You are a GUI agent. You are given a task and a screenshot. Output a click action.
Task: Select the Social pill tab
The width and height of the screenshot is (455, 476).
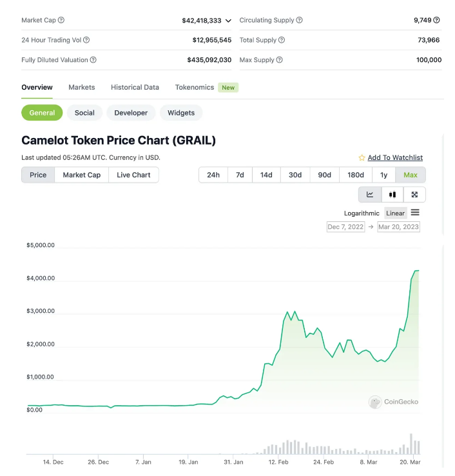click(84, 113)
